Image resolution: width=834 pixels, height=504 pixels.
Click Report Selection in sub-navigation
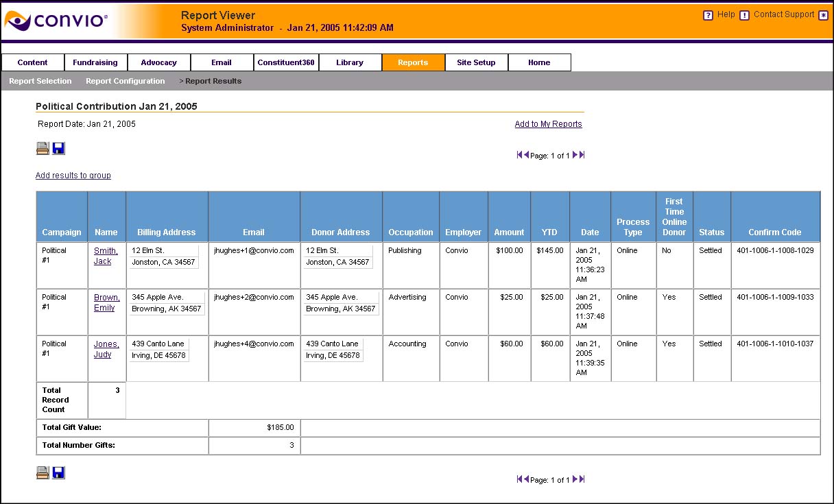40,81
